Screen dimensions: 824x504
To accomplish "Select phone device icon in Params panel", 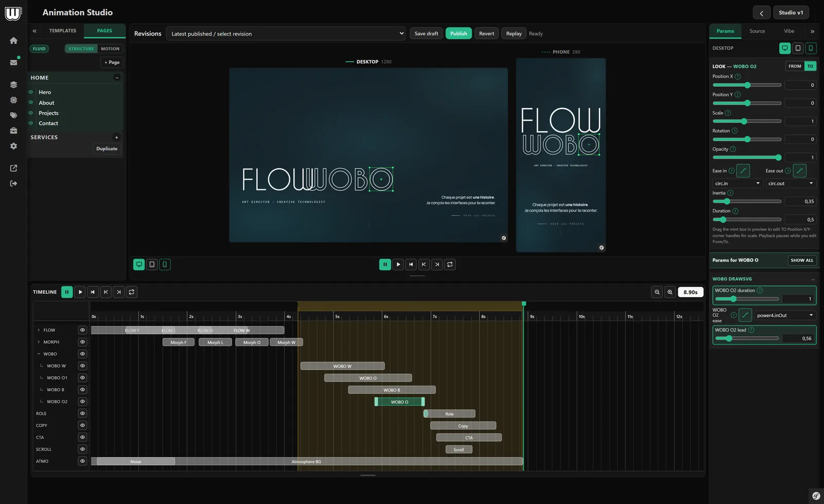I will click(x=811, y=48).
